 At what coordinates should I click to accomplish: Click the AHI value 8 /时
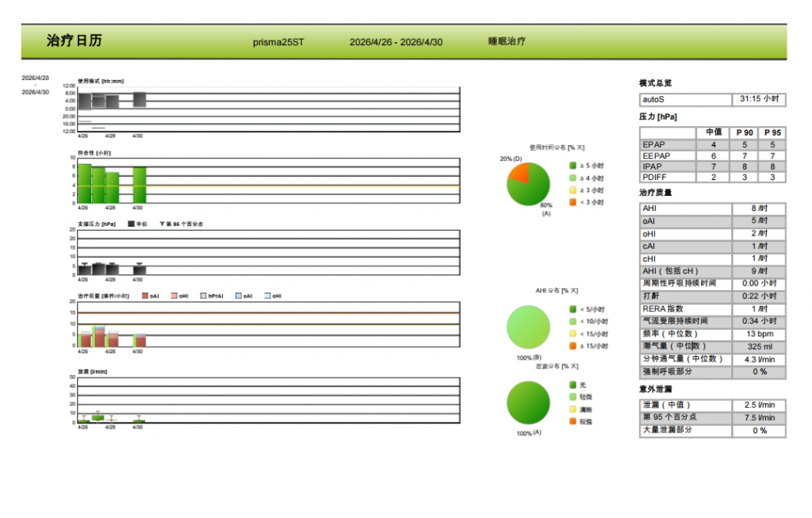[759, 209]
